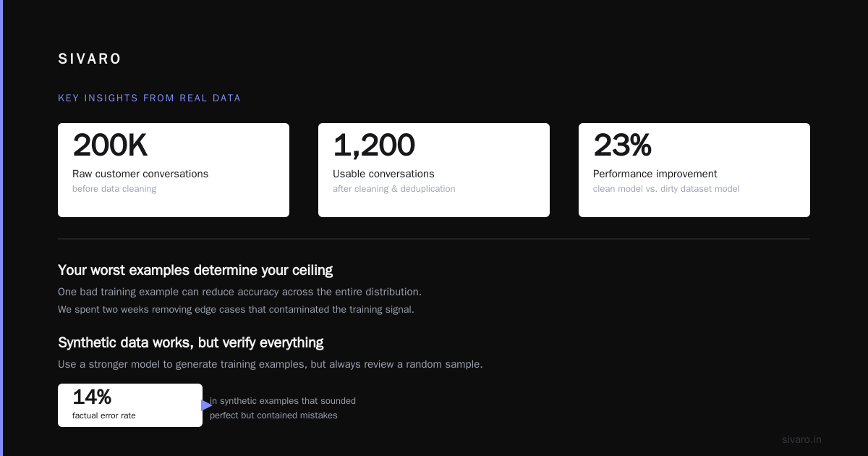Image resolution: width=868 pixels, height=456 pixels.
Task: Select the 1,200 usable conversations card
Action: (434, 170)
